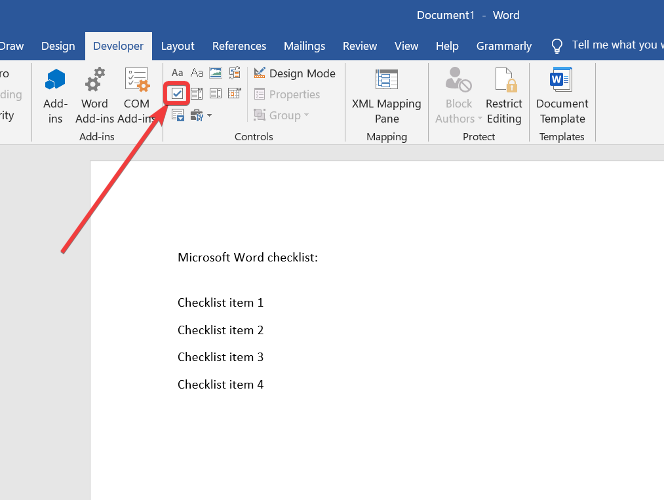Viewport: 664px width, 500px height.
Task: Click the Plain Text Content Control icon
Action: click(x=196, y=73)
